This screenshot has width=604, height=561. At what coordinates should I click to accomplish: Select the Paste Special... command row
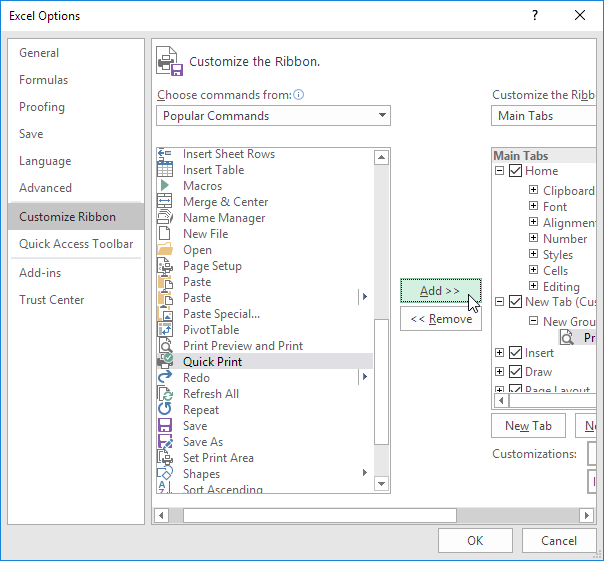(x=265, y=314)
